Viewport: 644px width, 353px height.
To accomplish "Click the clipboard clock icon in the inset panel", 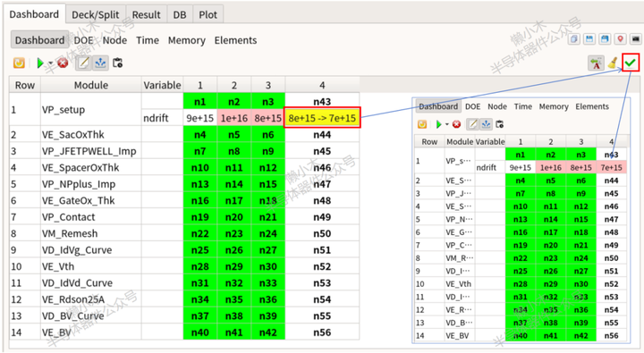I will point(499,124).
